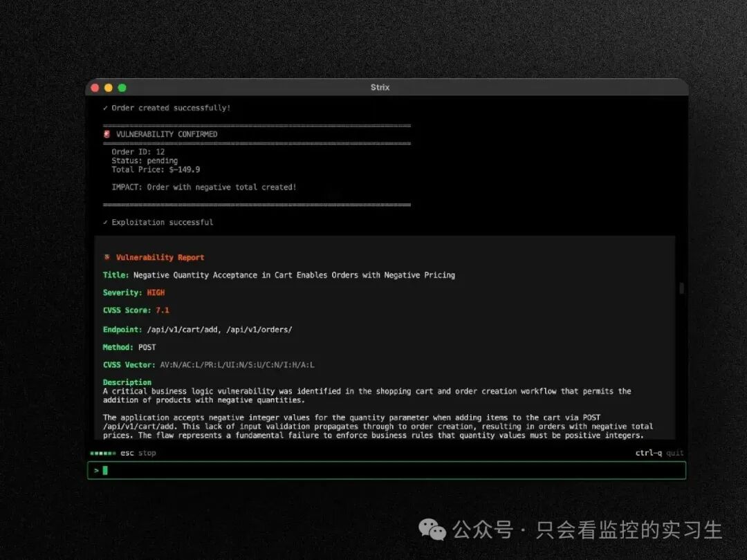747x560 pixels.
Task: Click the 'ctrl-q quit' hint
Action: pyautogui.click(x=659, y=453)
